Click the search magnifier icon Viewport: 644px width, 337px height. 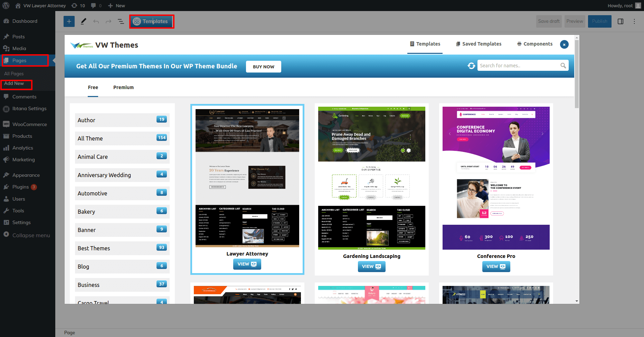click(x=563, y=66)
